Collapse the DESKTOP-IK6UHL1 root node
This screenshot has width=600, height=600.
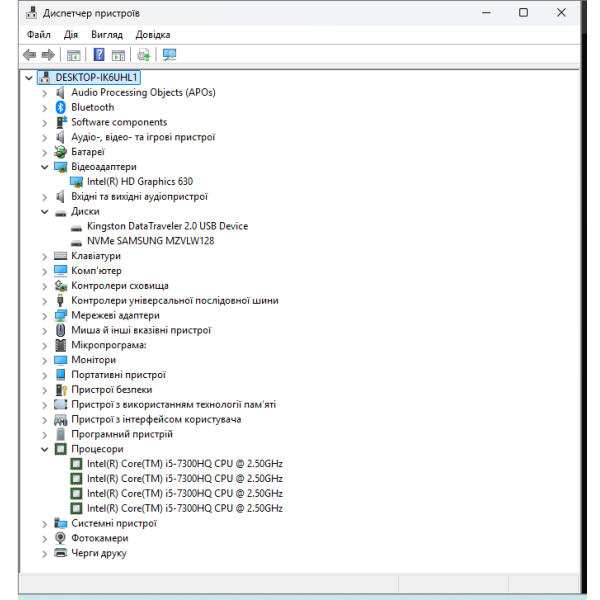29,78
